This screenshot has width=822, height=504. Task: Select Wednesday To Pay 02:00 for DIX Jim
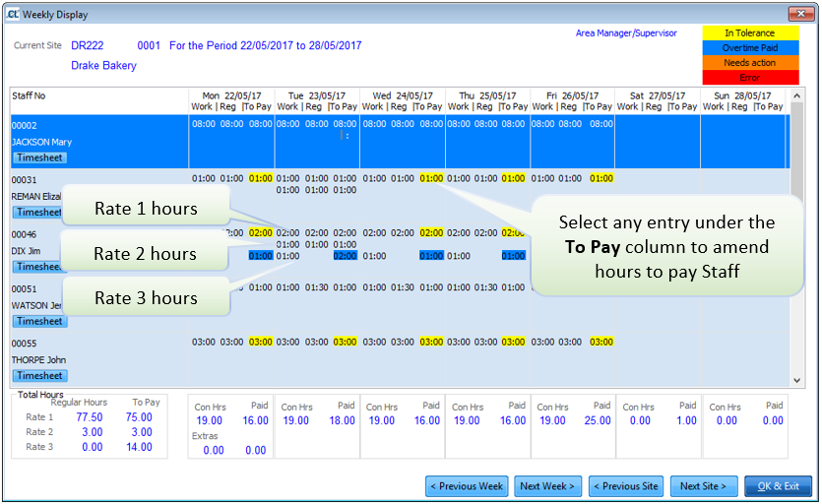coord(431,233)
